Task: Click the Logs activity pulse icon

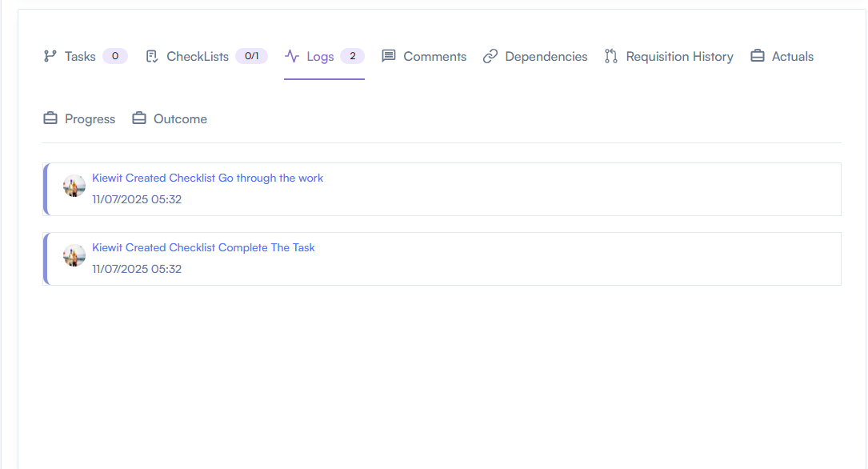Action: click(x=292, y=57)
